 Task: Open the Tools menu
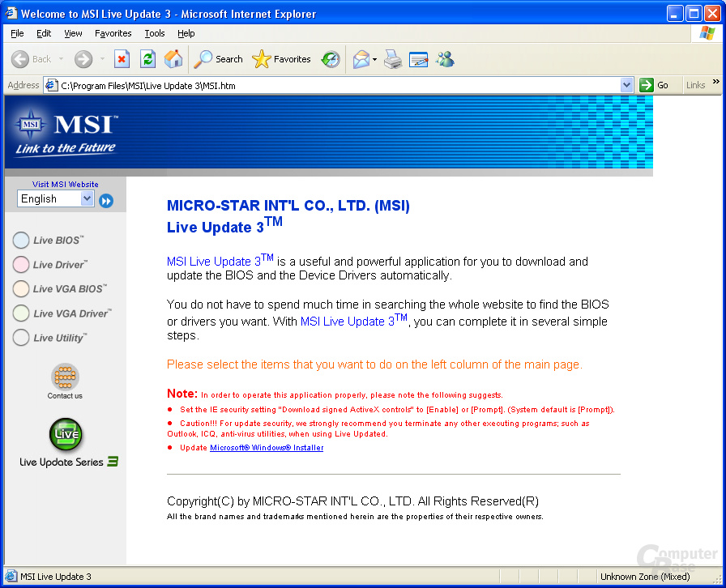click(x=155, y=33)
